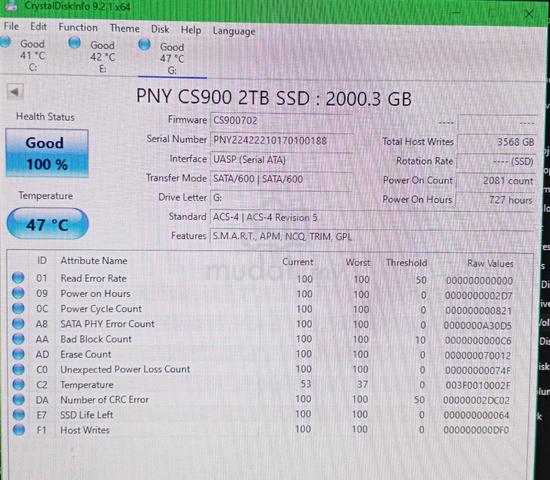Screen dimensions: 550x480
Task: Click the Total Host Writes value box
Action: (497, 142)
